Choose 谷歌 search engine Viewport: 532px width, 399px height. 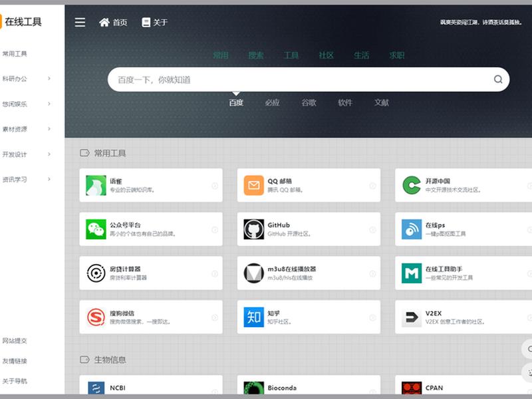(x=309, y=102)
